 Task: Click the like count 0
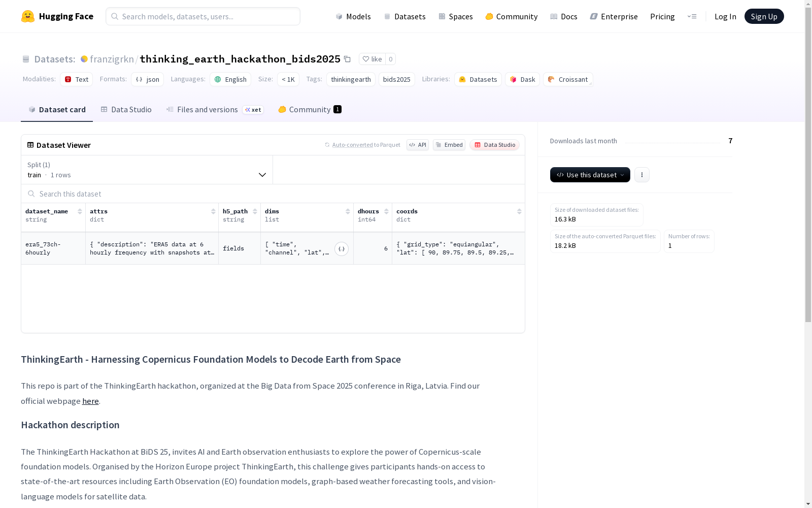tap(390, 59)
